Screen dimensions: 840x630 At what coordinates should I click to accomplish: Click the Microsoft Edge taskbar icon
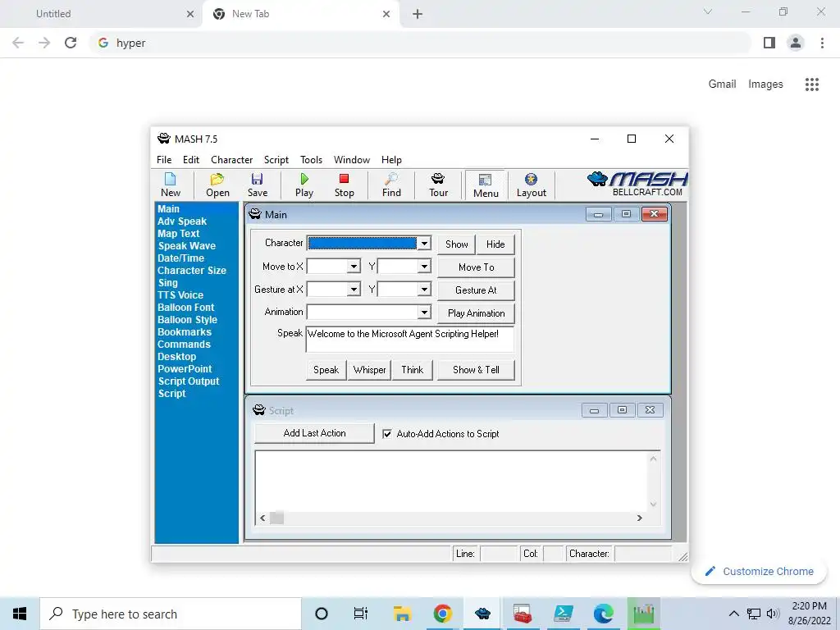[x=603, y=614]
